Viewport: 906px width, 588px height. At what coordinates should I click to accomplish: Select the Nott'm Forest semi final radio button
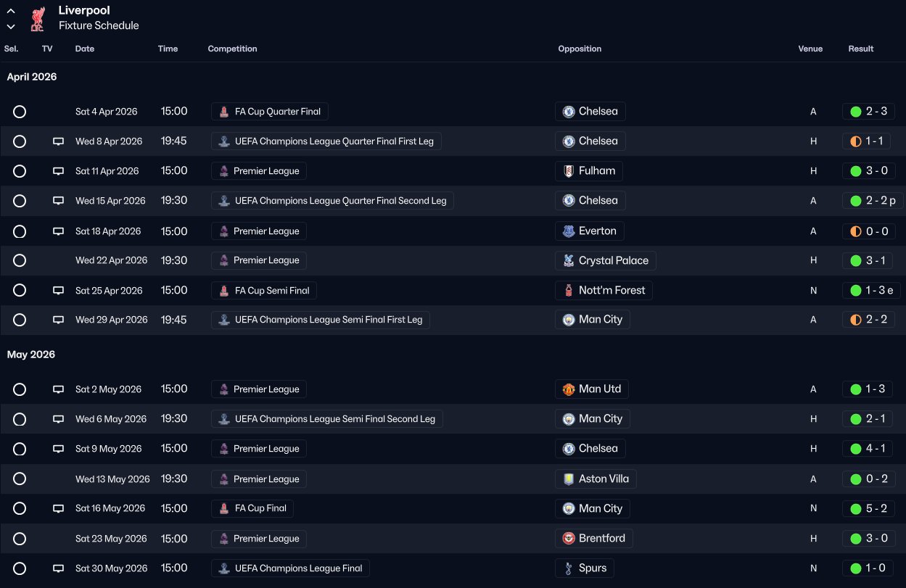[20, 291]
